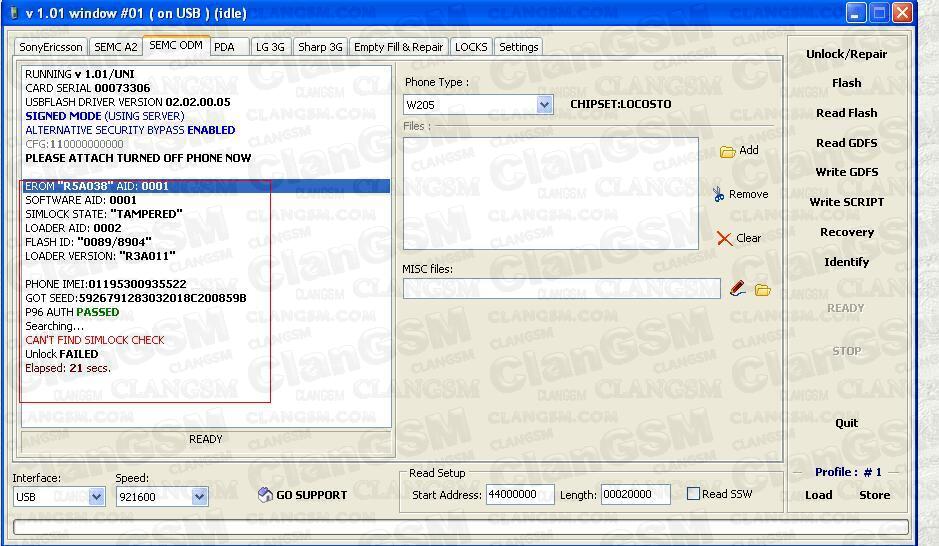Open the Settings tab

519,47
